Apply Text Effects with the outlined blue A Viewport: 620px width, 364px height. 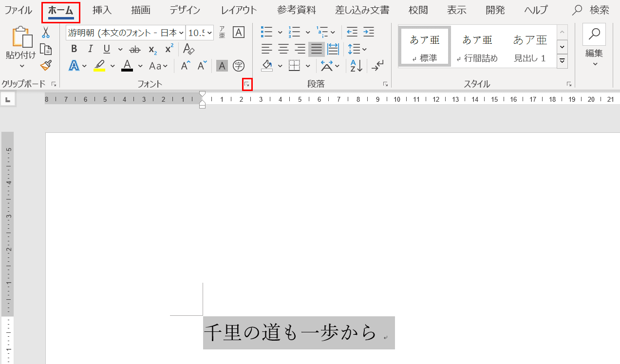click(74, 66)
